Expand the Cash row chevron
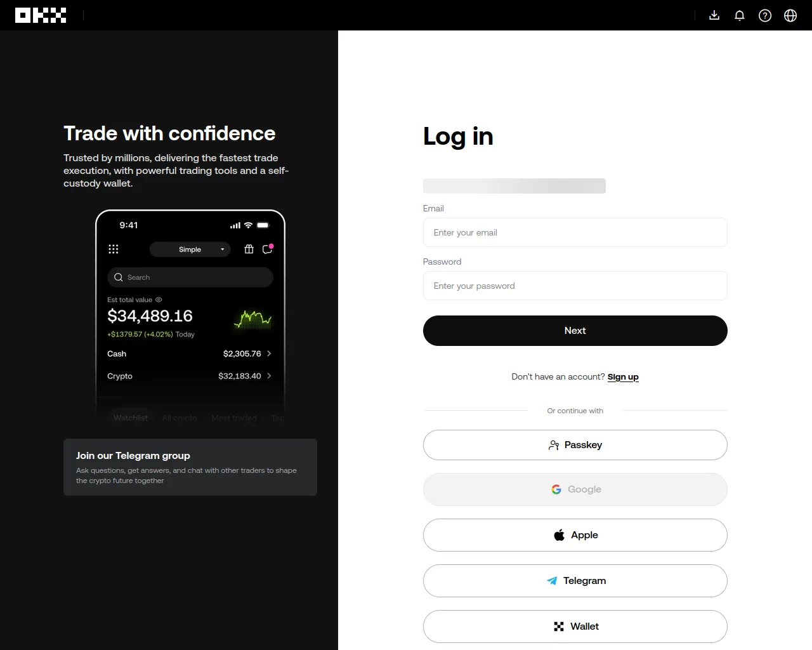The width and height of the screenshot is (812, 650). point(269,354)
